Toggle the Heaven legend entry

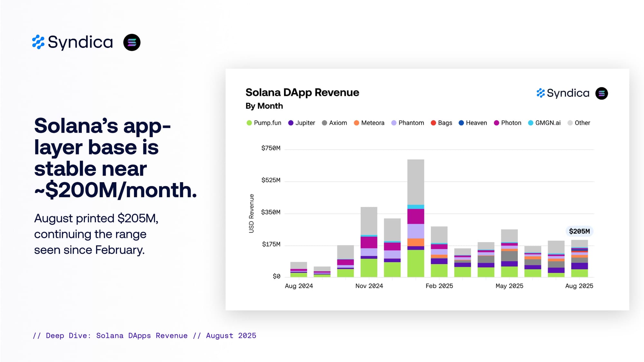[473, 123]
